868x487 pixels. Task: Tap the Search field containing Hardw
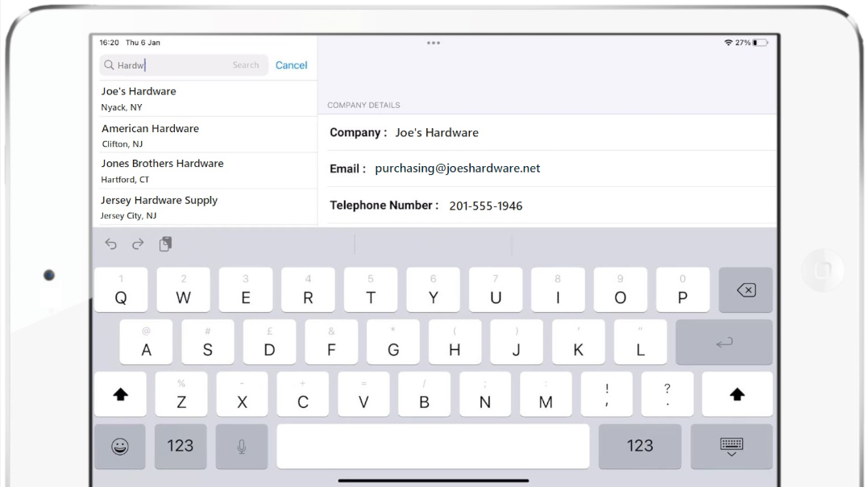pyautogui.click(x=184, y=65)
